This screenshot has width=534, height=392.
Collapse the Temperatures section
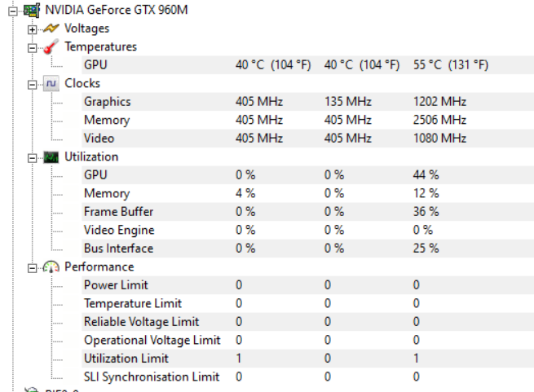[x=32, y=48]
